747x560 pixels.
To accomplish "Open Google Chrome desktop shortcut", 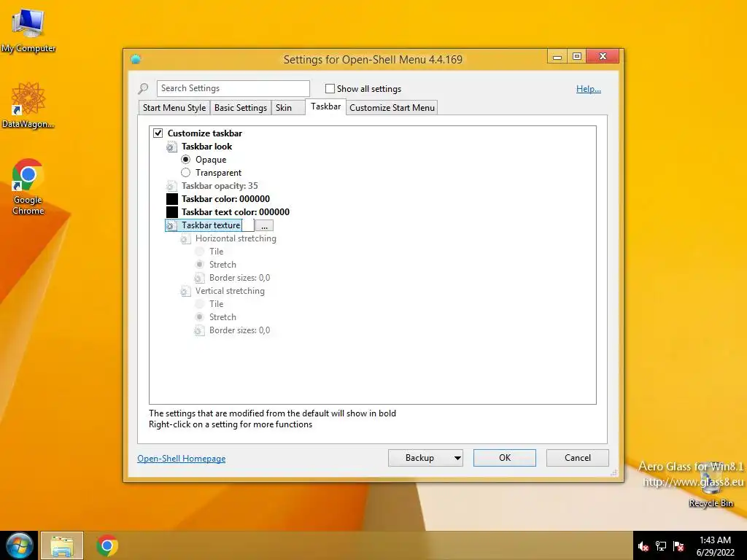I will click(x=28, y=187).
